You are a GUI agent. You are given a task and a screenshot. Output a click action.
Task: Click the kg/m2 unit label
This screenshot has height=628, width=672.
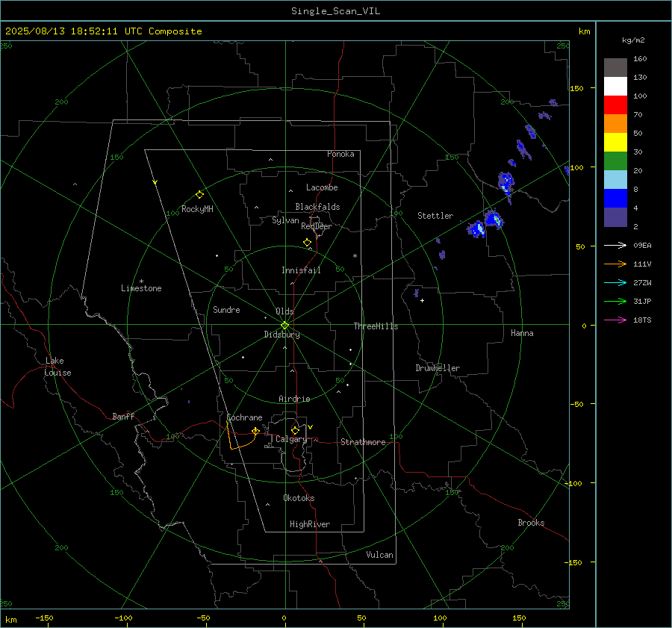633,40
